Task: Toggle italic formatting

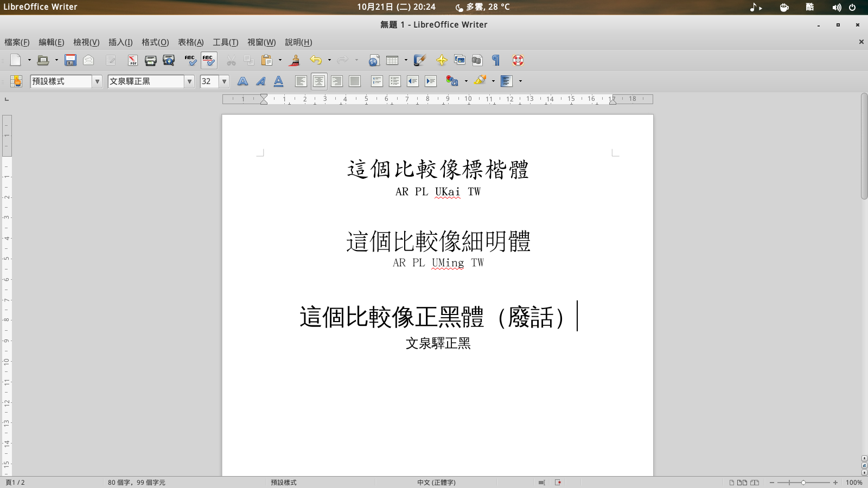Action: [x=261, y=81]
